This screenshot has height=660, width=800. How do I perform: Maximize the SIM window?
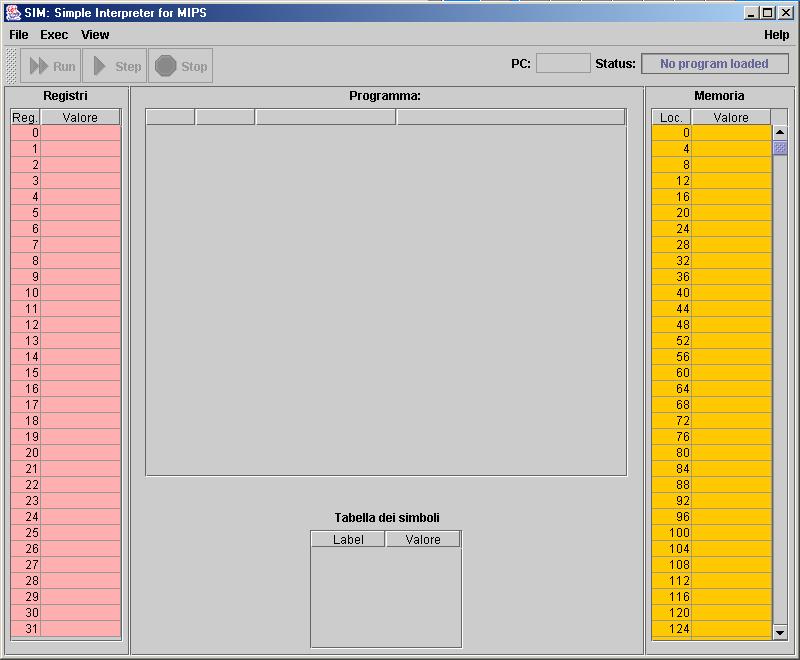(767, 13)
